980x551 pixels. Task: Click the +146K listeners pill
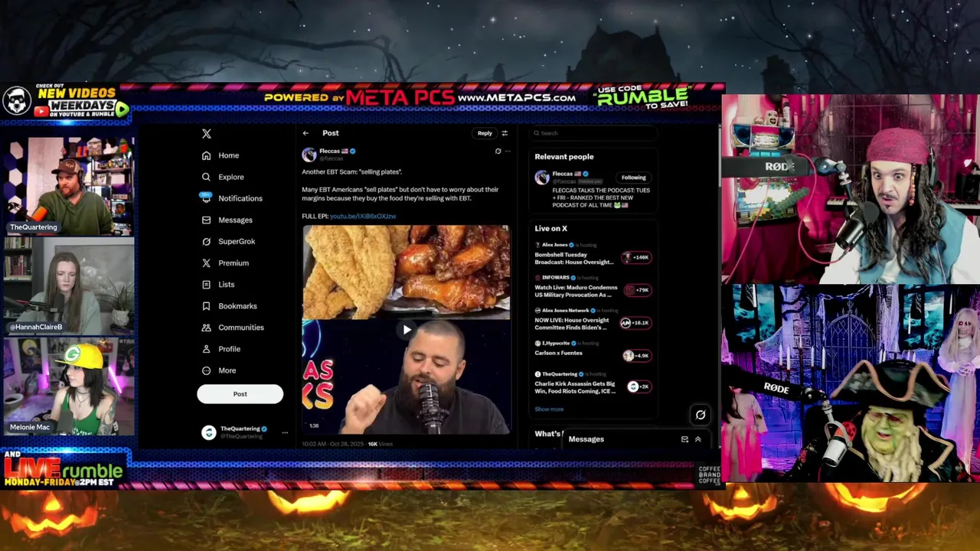click(x=637, y=258)
